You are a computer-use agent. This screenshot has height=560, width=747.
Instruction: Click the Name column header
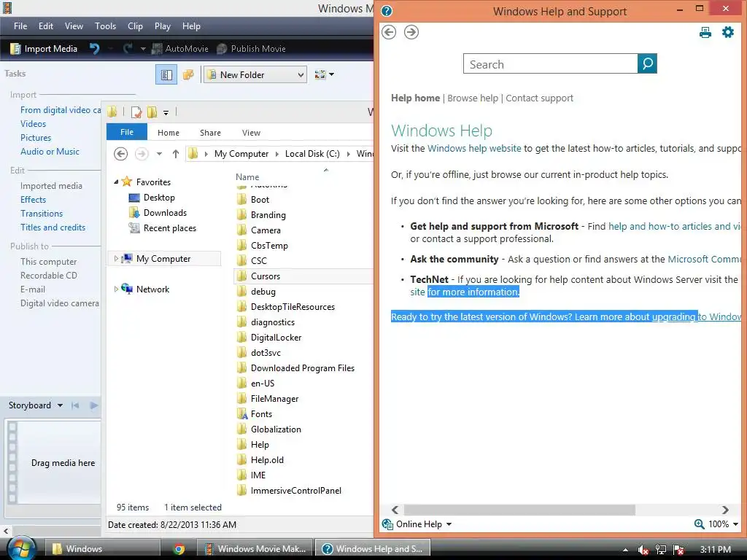click(248, 176)
